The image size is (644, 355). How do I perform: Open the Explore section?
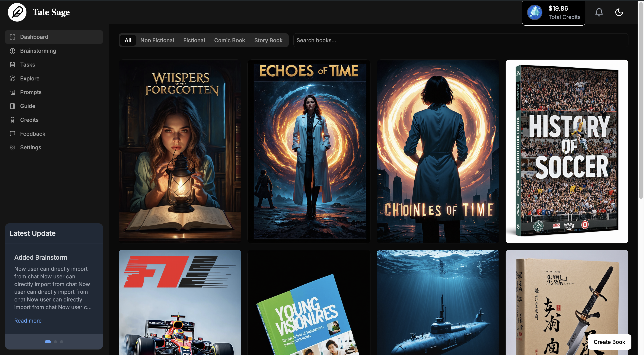(x=54, y=79)
